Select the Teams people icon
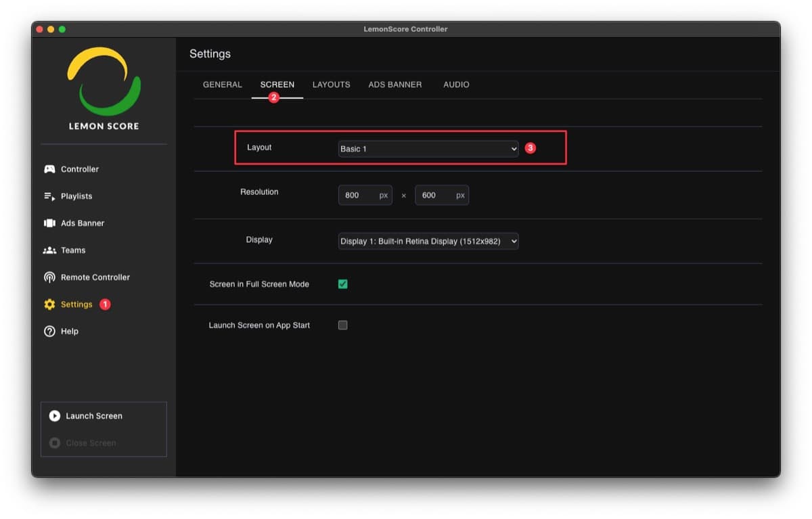Screen dimensions: 812x519 49,250
